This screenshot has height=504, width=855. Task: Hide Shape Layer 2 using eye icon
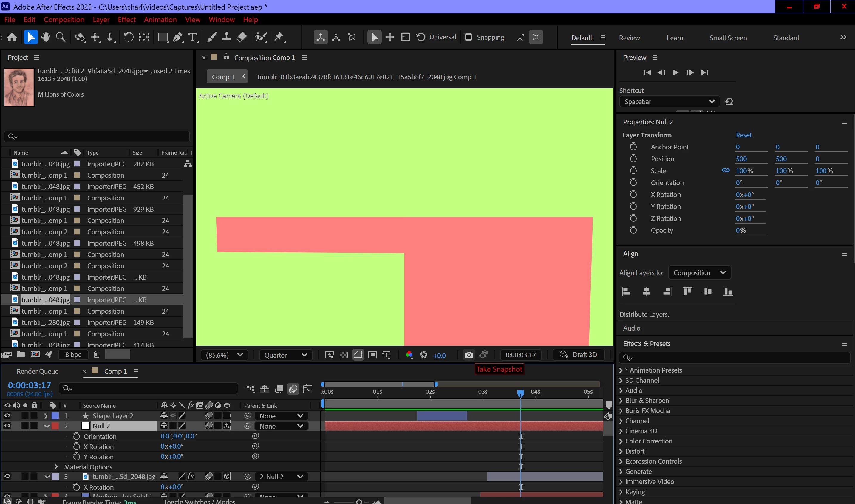pyautogui.click(x=7, y=416)
